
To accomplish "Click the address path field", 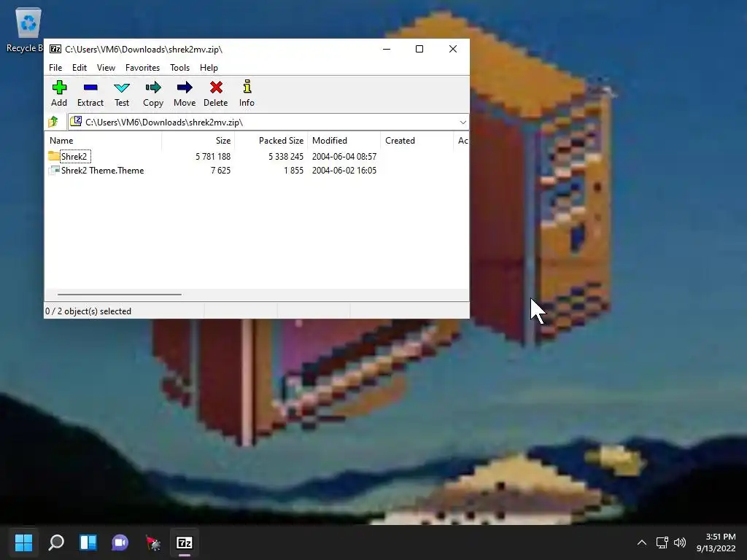I will click(x=267, y=122).
